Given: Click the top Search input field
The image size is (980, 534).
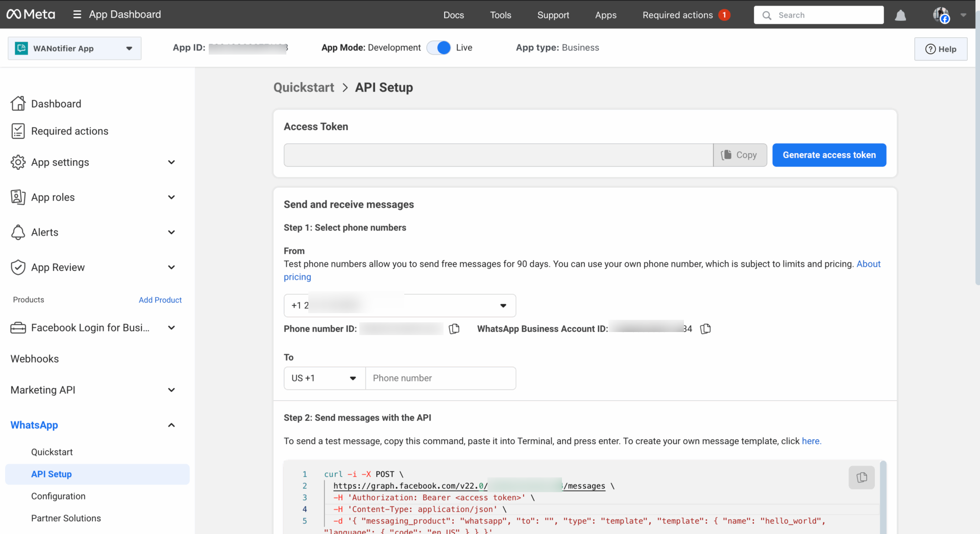Looking at the screenshot, I should click(819, 15).
